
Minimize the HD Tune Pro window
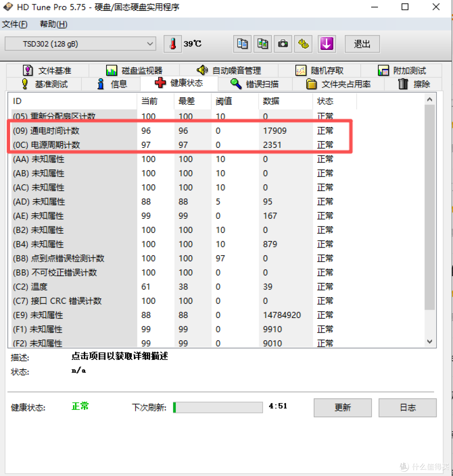pyautogui.click(x=374, y=7)
